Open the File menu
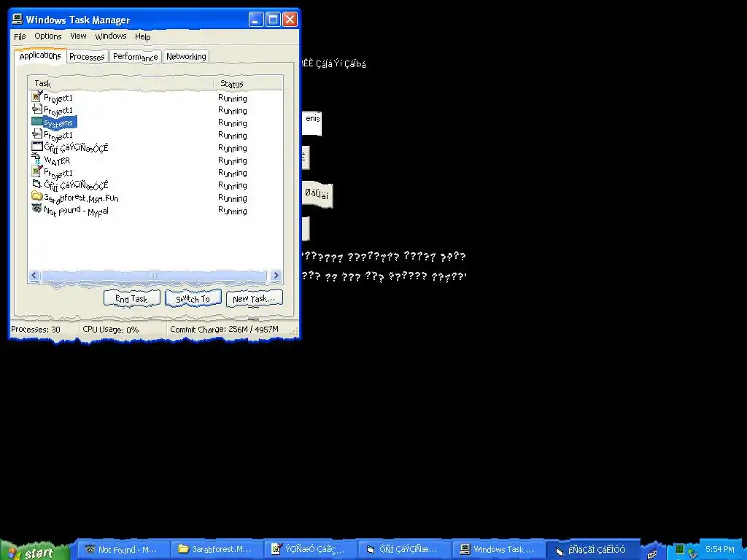747x560 pixels. [x=20, y=36]
